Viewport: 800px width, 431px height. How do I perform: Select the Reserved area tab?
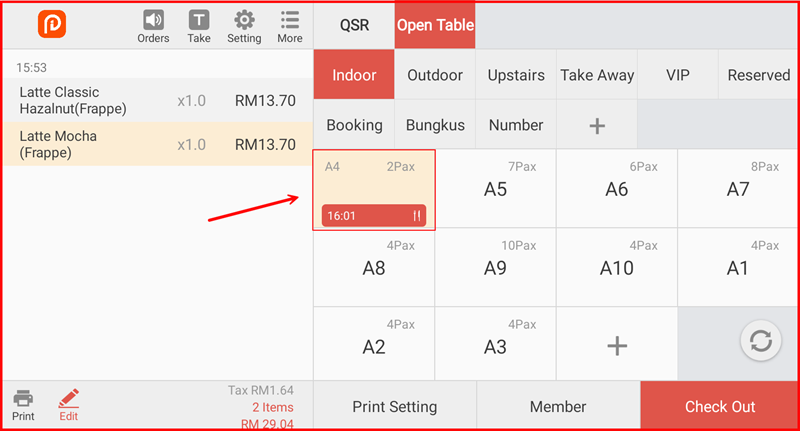coord(759,75)
